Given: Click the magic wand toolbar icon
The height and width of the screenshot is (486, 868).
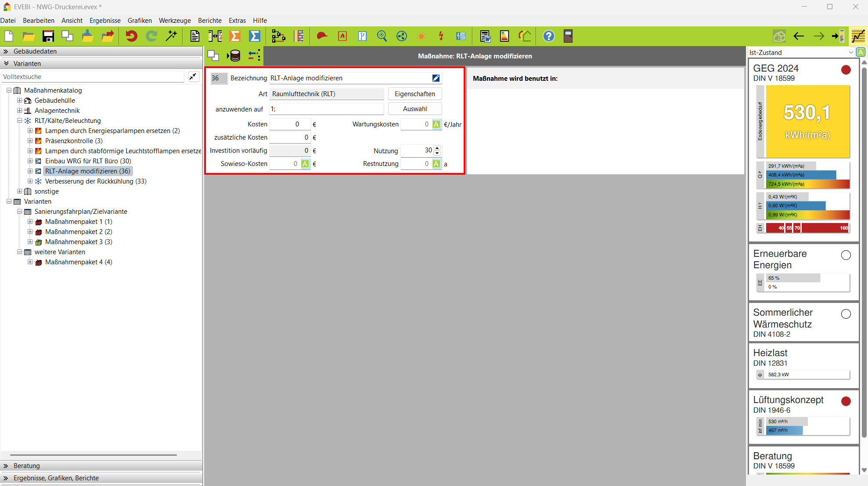Looking at the screenshot, I should [171, 36].
